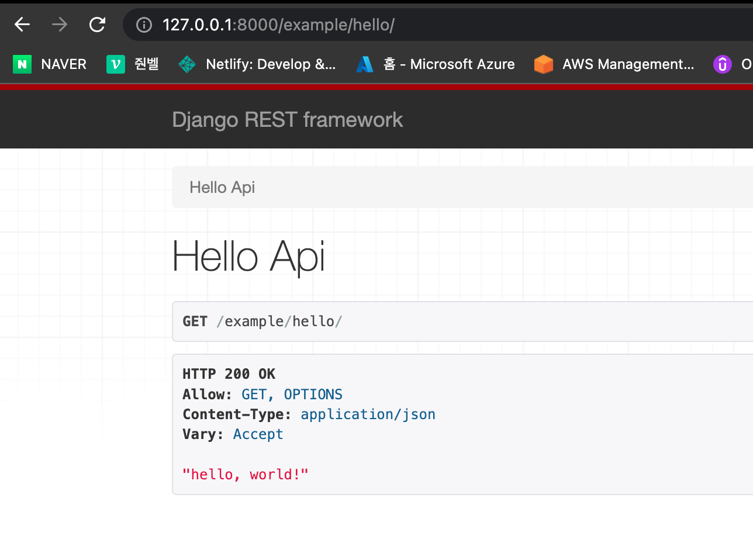753x560 pixels.
Task: Select the /example/hello/ request path text
Action: (x=279, y=322)
